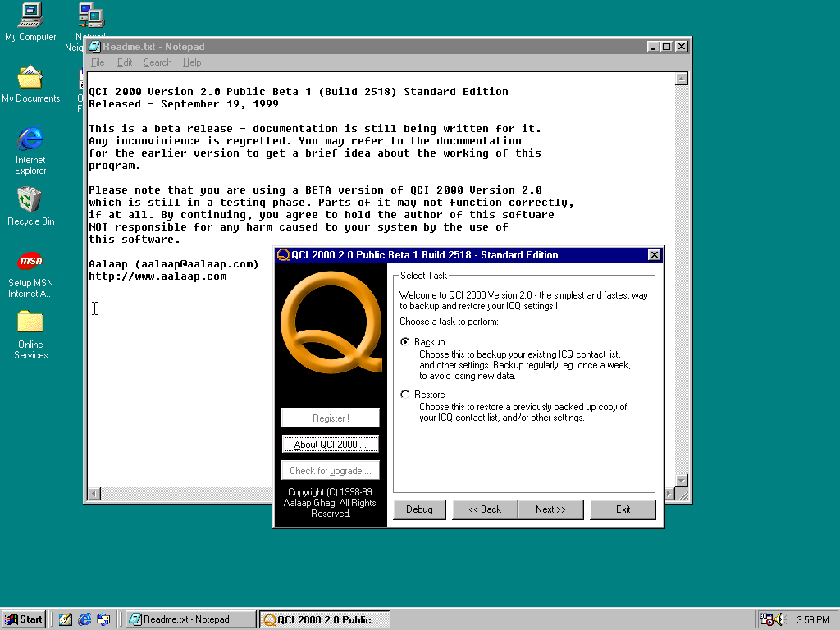Click Notepad horizontal scrollbar right arrow
840x630 pixels.
(669, 493)
